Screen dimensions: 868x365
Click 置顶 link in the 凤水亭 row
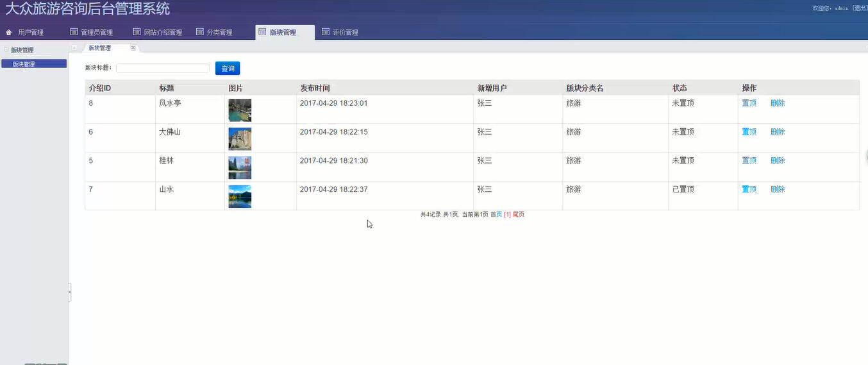click(749, 103)
